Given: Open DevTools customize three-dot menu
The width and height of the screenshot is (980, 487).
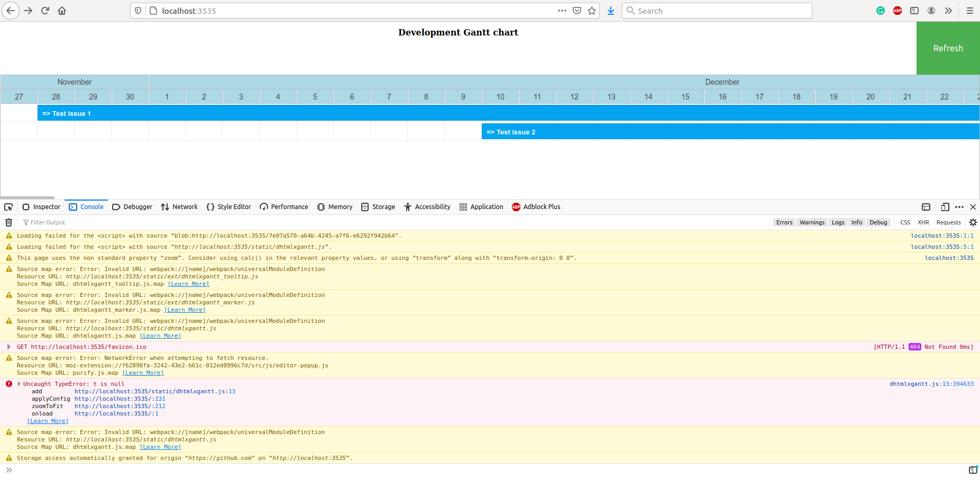Looking at the screenshot, I should [959, 207].
